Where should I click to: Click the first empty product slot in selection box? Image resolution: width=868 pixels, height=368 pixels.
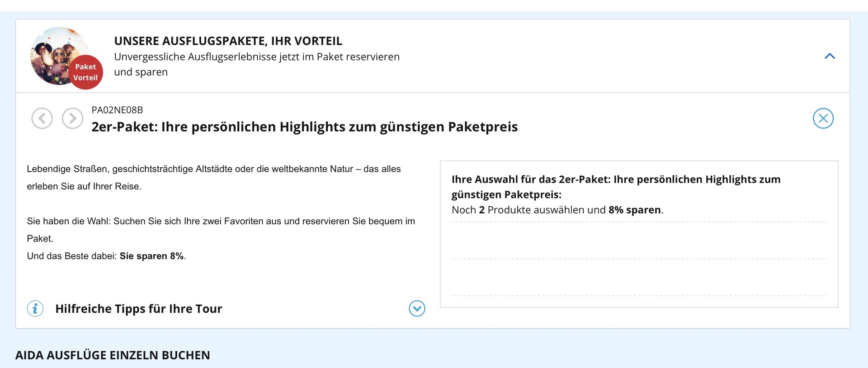click(x=639, y=241)
